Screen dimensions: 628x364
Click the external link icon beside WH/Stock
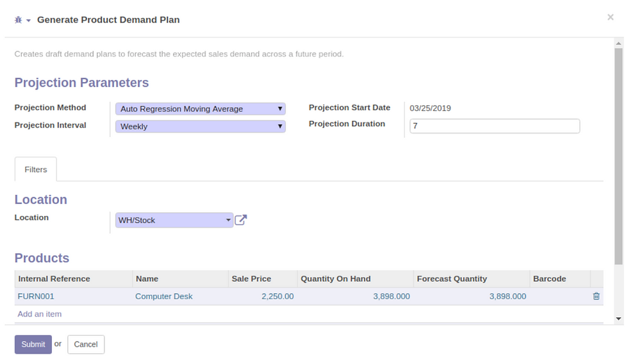[241, 220]
